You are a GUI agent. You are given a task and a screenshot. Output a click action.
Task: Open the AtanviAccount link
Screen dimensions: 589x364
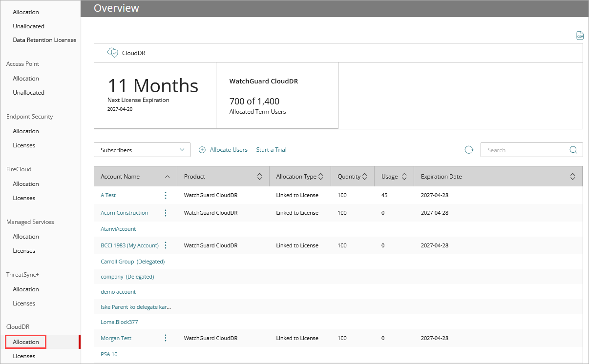pos(118,229)
